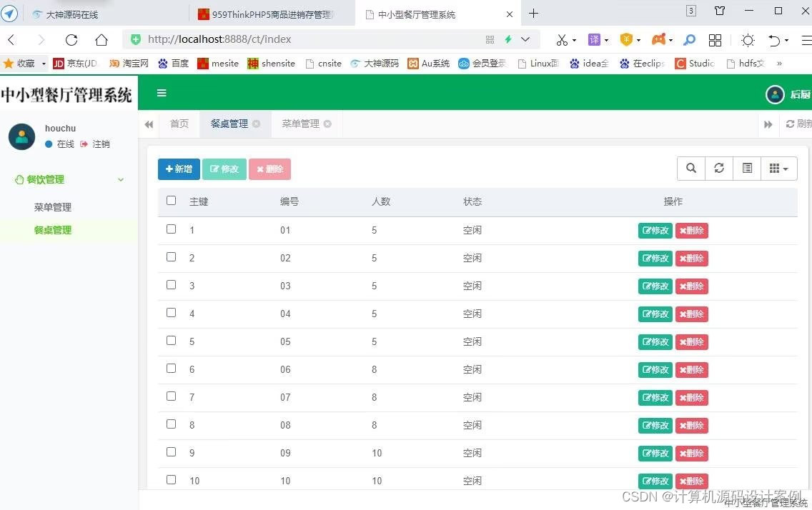Close the 餐桌管理 tab
Screen dimensions: 812x510
pyautogui.click(x=256, y=124)
